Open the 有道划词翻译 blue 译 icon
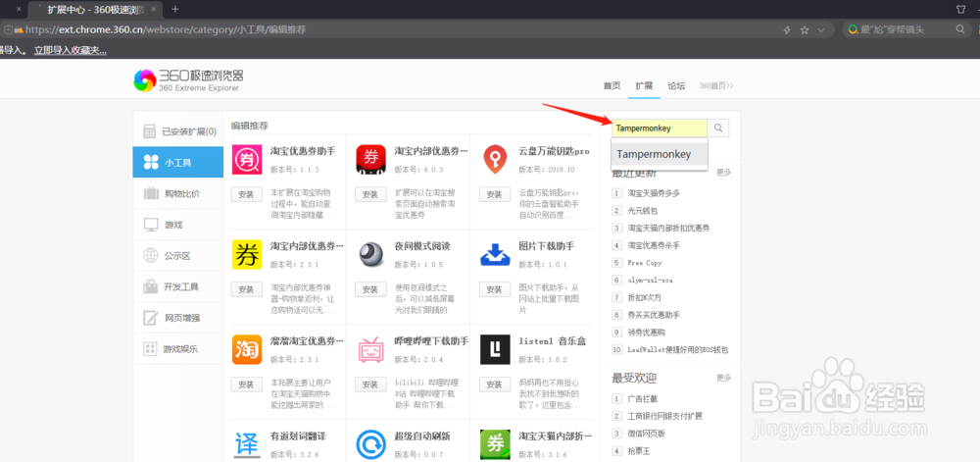Screen dimensions: 980x462 (x=247, y=444)
